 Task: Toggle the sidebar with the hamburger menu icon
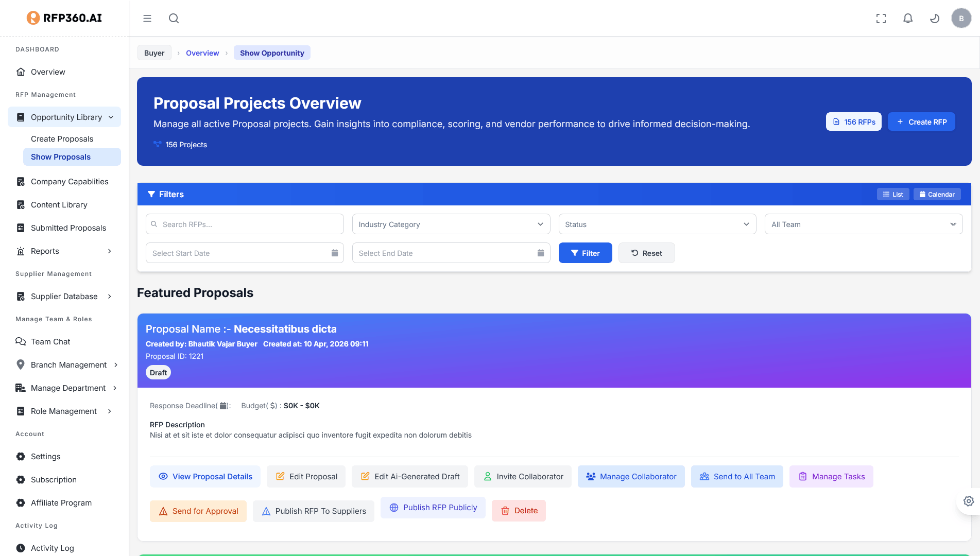[147, 19]
